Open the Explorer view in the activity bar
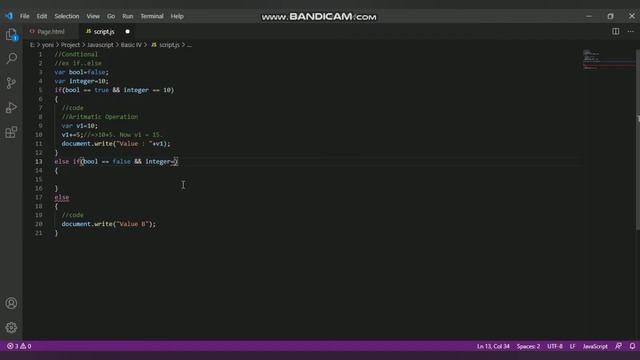640x360 pixels. [x=11, y=35]
